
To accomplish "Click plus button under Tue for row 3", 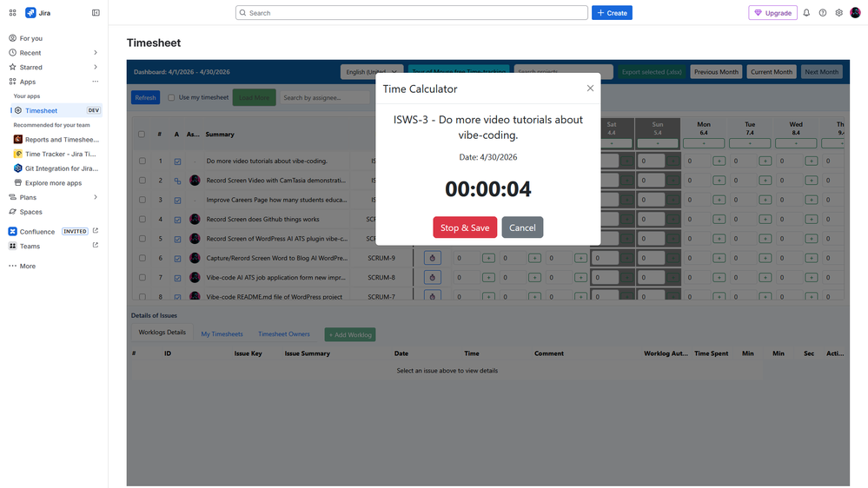I will point(765,200).
